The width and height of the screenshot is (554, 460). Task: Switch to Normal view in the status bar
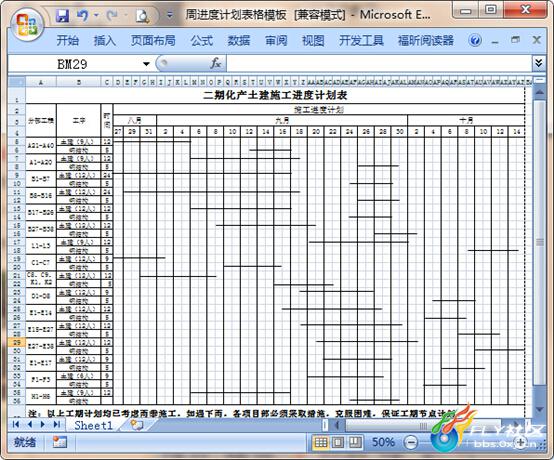tap(320, 442)
